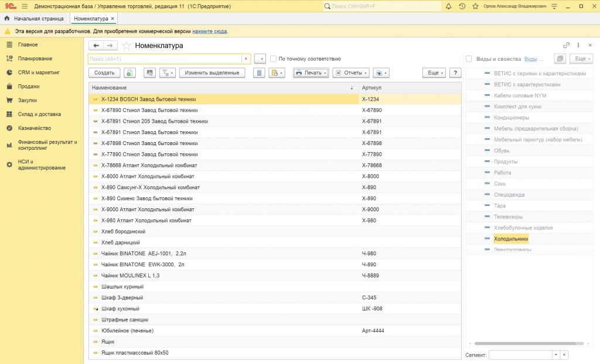The height and width of the screenshot is (364, 600).
Task: Open the help question mark button
Action: [x=455, y=73]
